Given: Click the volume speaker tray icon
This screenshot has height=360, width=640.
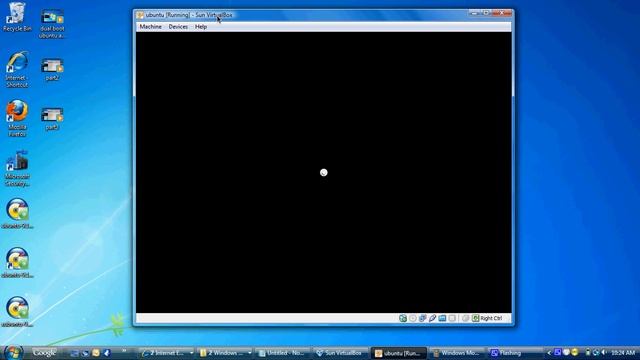Looking at the screenshot, I should [x=604, y=352].
